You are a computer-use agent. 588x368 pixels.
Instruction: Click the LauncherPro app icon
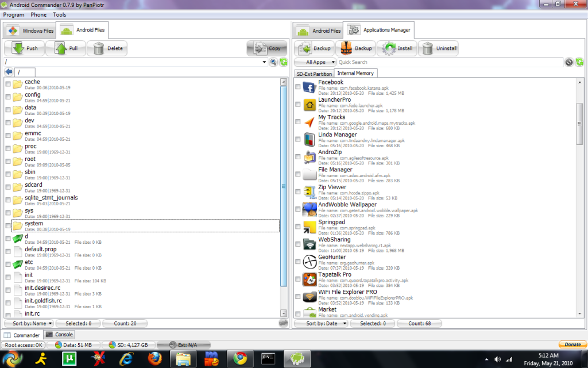click(x=310, y=105)
